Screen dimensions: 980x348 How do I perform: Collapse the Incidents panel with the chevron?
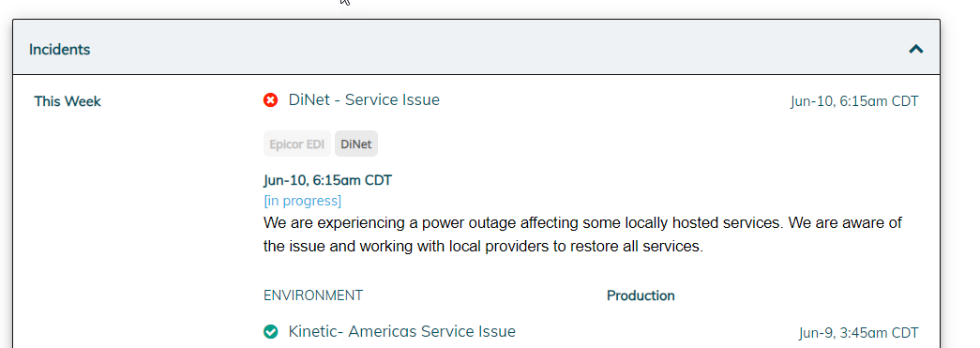(915, 49)
